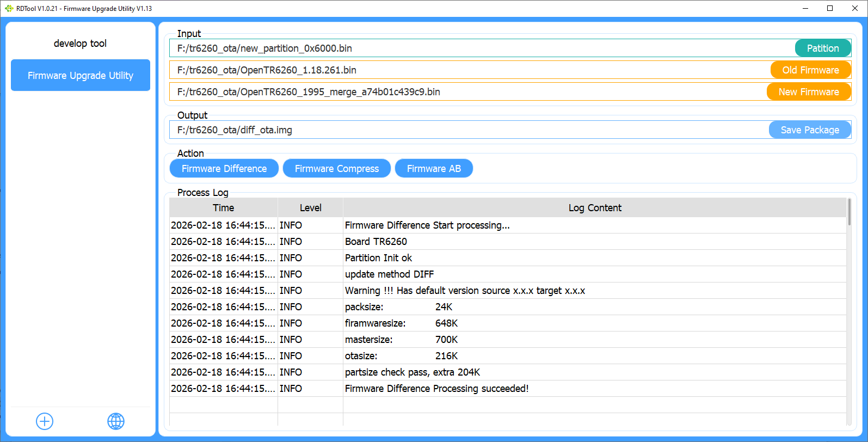Close the RDTool window

point(855,8)
